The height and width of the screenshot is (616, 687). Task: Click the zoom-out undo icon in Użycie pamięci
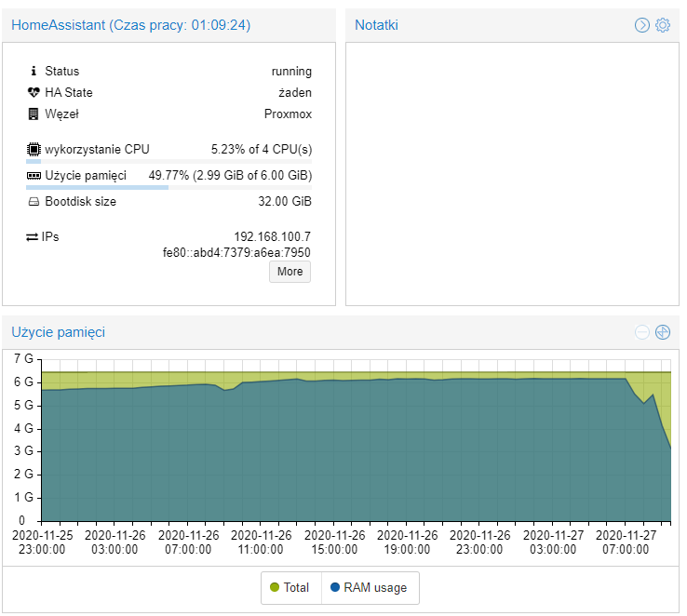tap(642, 332)
